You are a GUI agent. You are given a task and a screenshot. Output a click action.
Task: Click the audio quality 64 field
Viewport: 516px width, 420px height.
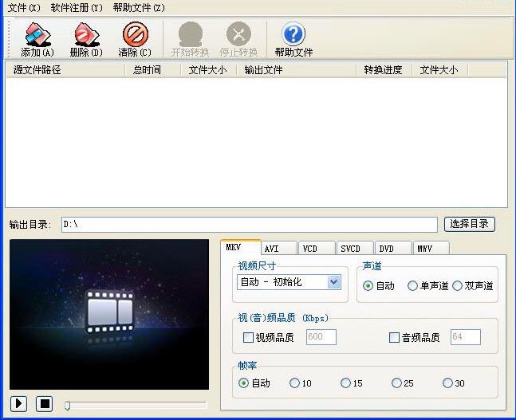(x=465, y=337)
